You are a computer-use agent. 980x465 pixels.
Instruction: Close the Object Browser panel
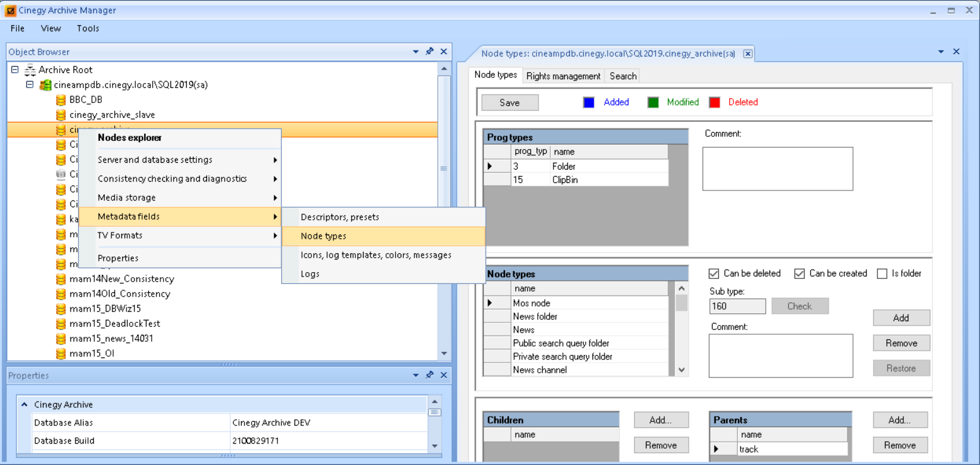(x=443, y=52)
